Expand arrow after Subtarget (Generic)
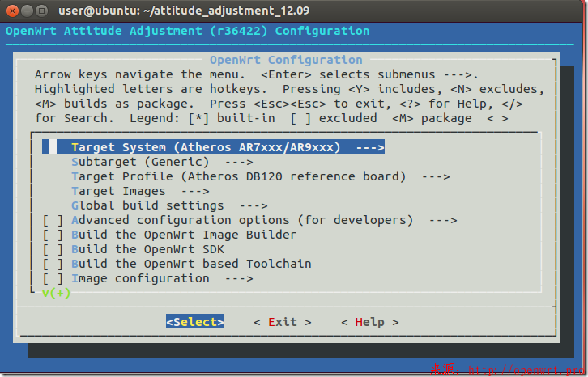The width and height of the screenshot is (588, 377). pyautogui.click(x=239, y=163)
